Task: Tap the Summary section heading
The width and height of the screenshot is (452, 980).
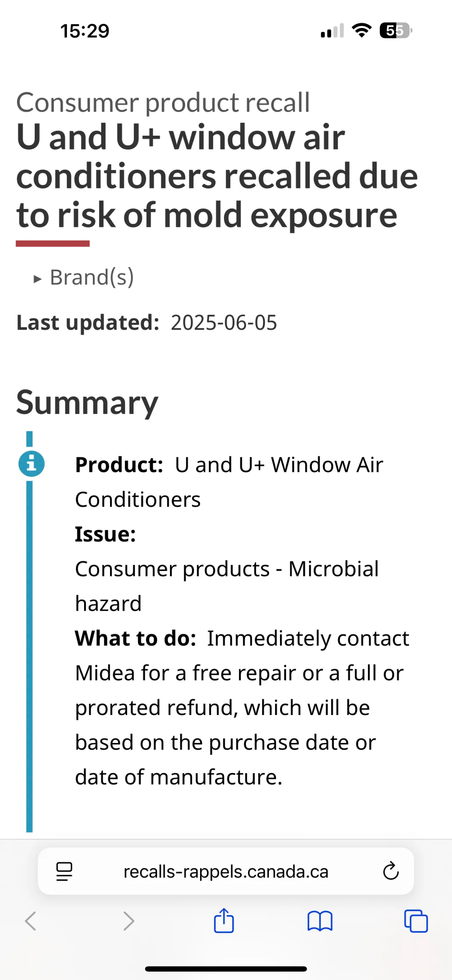Action: coord(87,403)
